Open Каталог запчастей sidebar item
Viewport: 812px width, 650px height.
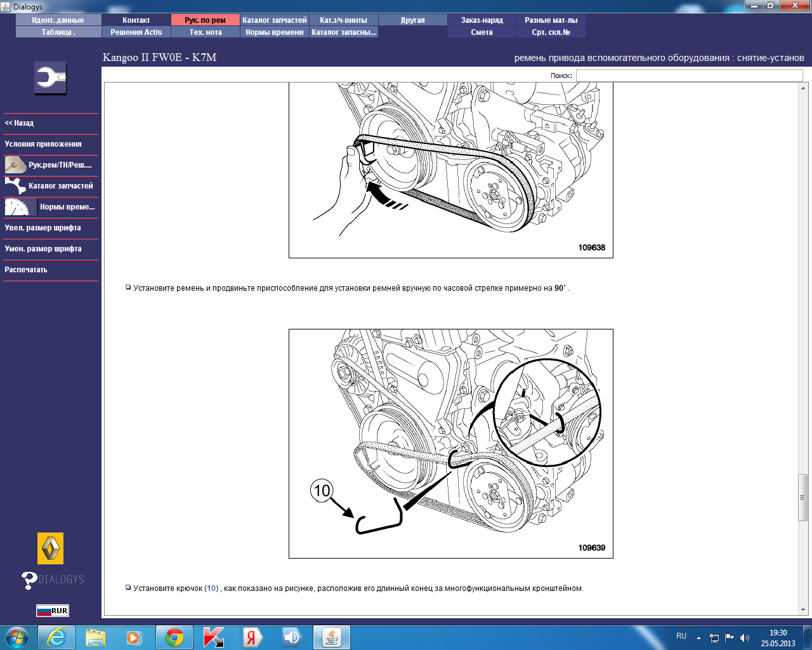coord(51,186)
